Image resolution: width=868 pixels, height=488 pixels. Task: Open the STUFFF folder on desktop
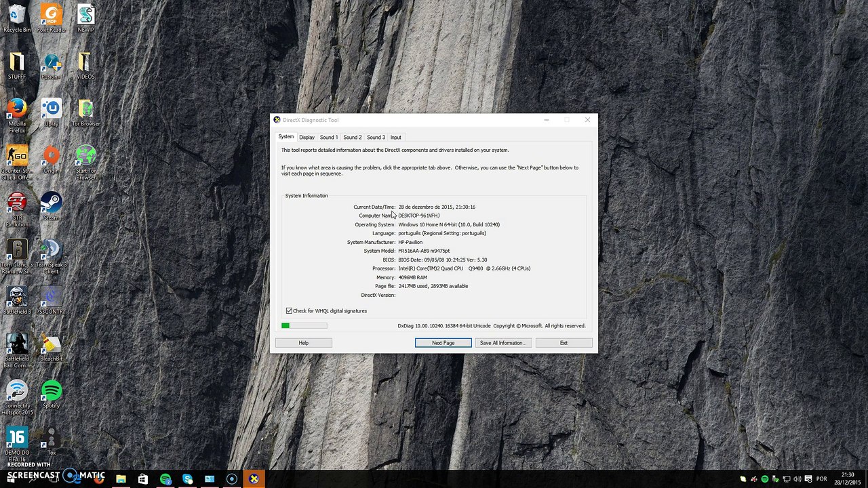point(17,66)
